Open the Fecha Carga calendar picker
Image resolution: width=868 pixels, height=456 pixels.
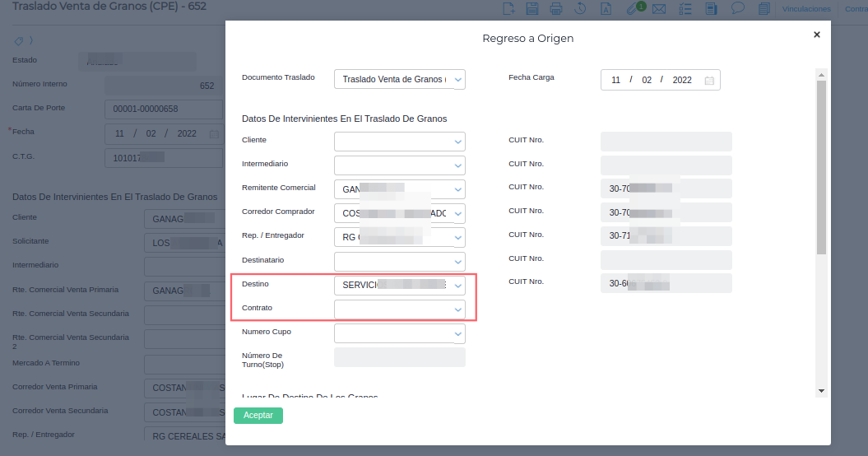coord(709,80)
